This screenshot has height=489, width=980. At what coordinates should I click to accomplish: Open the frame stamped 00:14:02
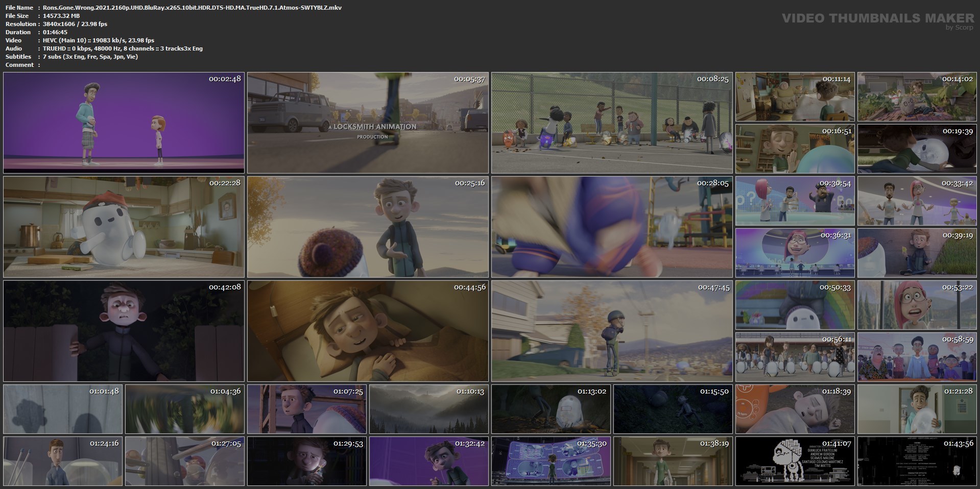click(x=917, y=96)
